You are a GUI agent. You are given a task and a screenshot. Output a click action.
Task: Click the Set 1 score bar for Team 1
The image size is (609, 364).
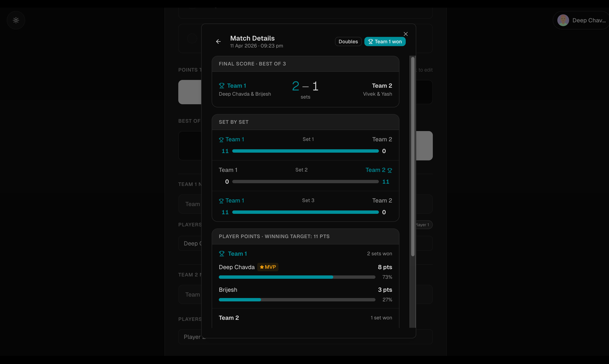click(305, 150)
